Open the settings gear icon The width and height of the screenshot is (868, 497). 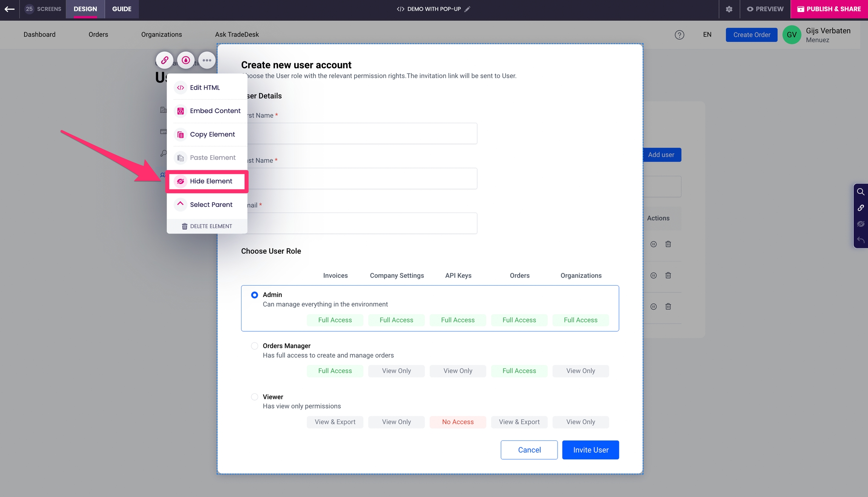pyautogui.click(x=729, y=9)
